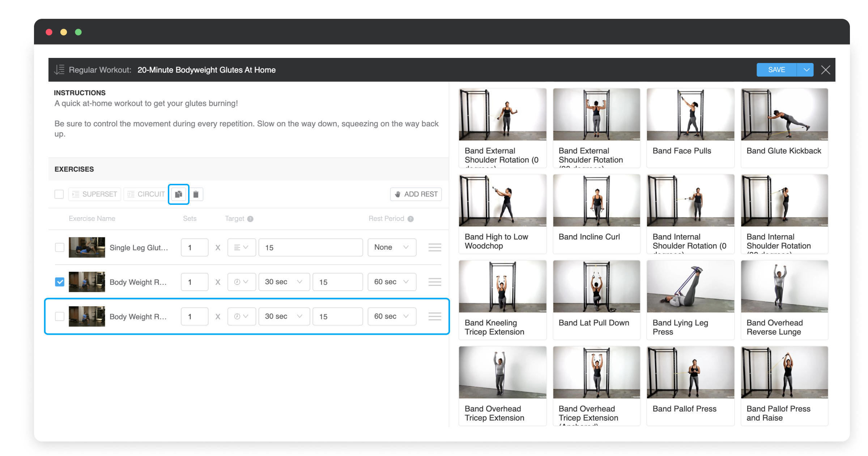Click drag handle of last Body Weight row
The width and height of the screenshot is (868, 456).
434,316
